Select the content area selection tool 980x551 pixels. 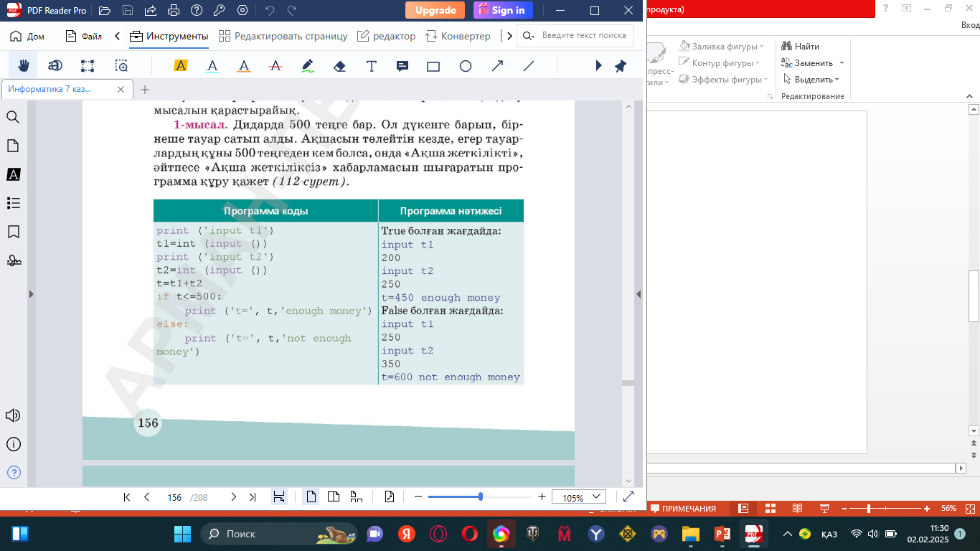[88, 66]
